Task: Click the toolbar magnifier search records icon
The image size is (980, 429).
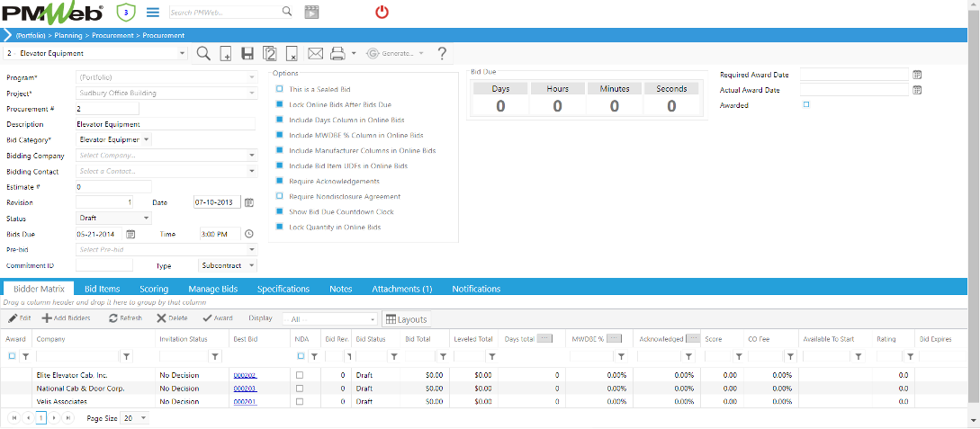Action: coord(203,53)
